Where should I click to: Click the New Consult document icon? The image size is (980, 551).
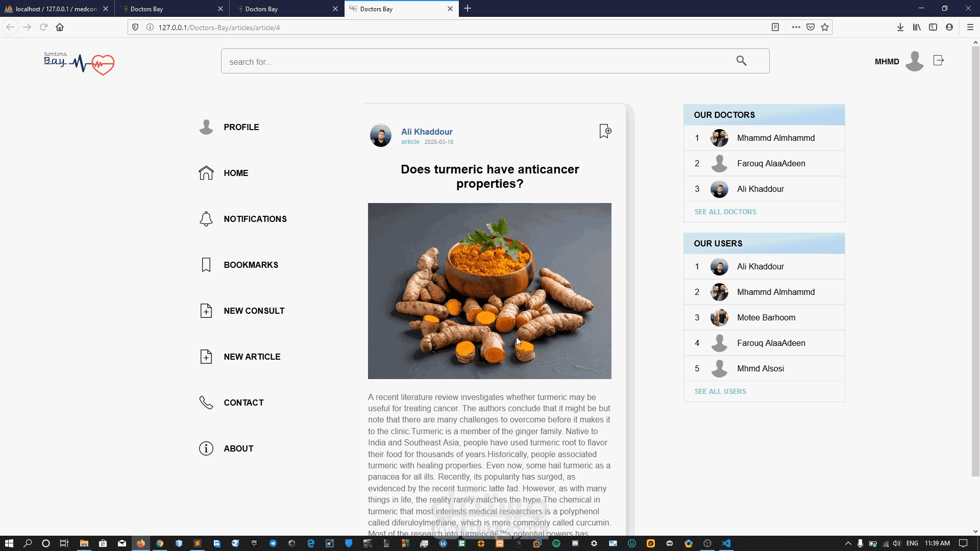click(206, 311)
